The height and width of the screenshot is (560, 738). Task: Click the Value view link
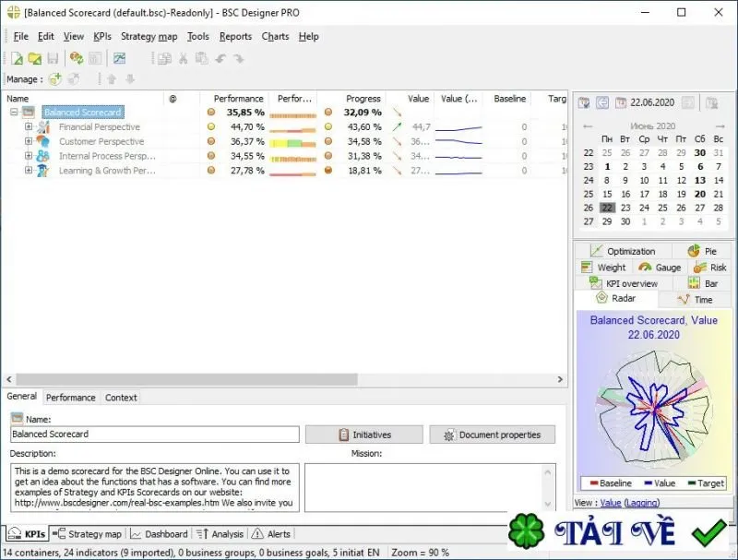click(x=611, y=503)
